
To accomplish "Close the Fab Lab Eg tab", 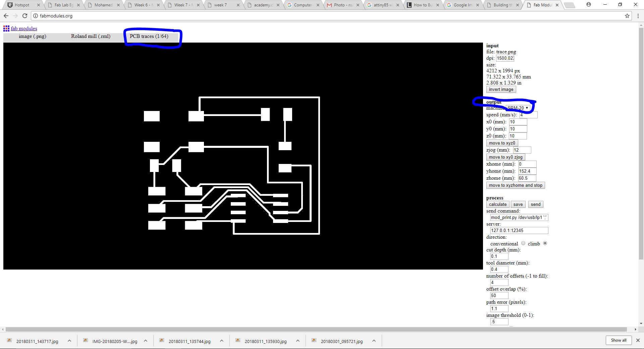I will tap(78, 5).
